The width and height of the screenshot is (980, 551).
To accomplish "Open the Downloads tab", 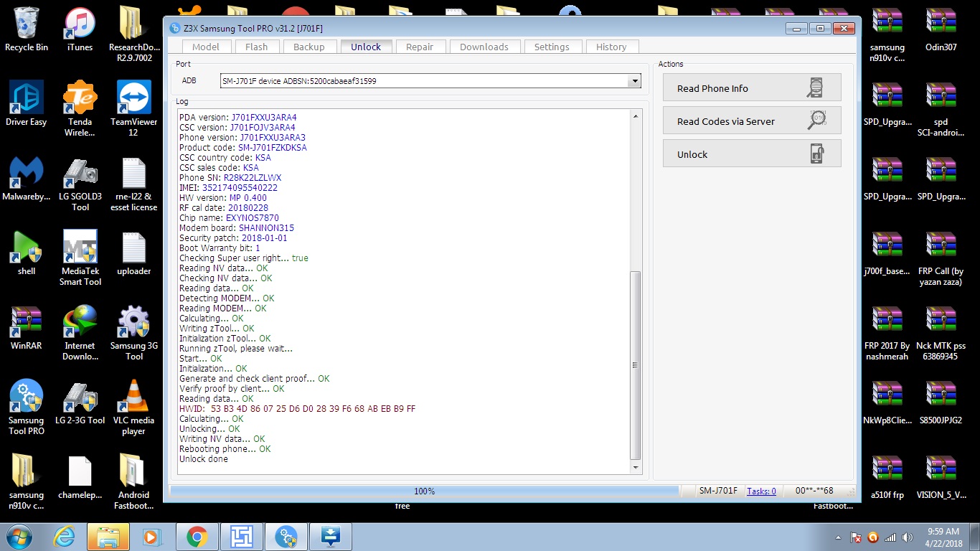I will (484, 47).
